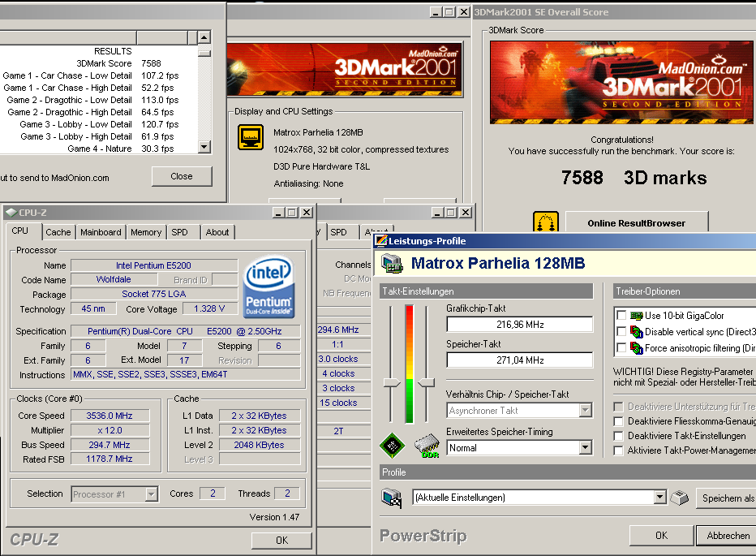
Task: Click the DDR memory icon in PowerStrip
Action: tap(427, 446)
